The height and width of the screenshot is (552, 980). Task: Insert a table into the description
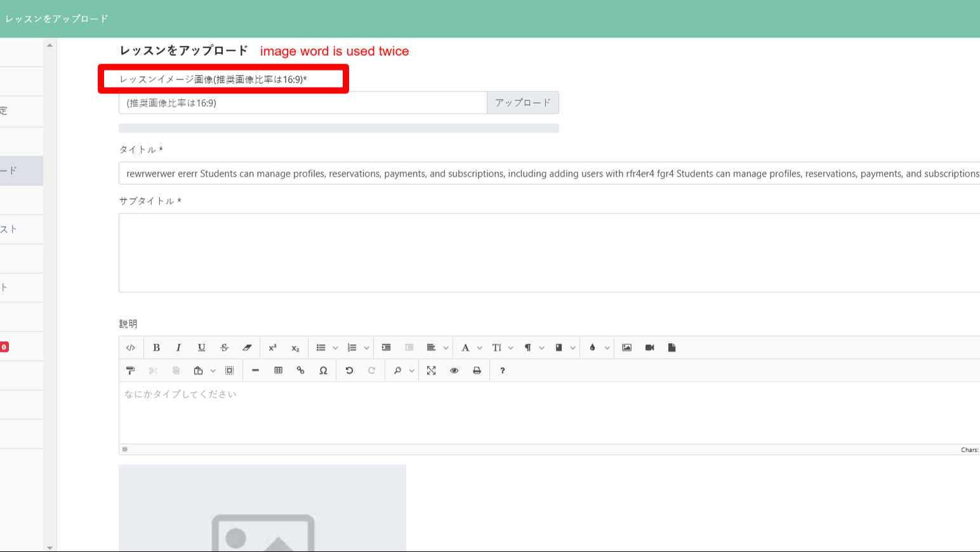pos(278,370)
